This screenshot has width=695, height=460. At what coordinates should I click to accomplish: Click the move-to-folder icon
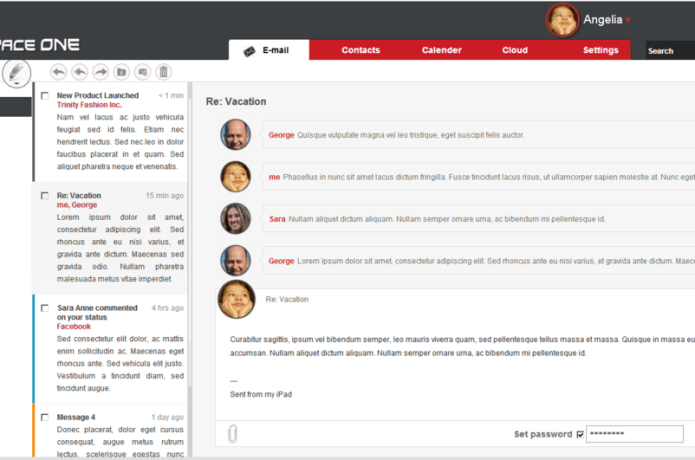[121, 72]
